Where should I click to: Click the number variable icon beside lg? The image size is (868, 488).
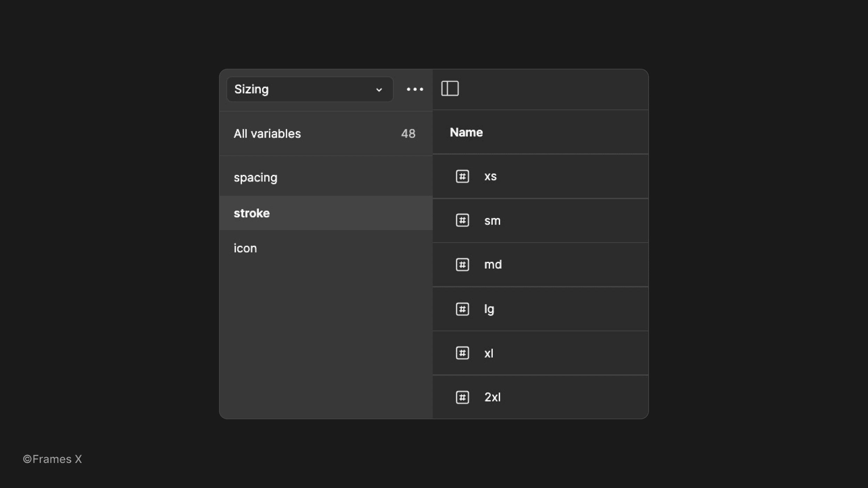pos(463,309)
